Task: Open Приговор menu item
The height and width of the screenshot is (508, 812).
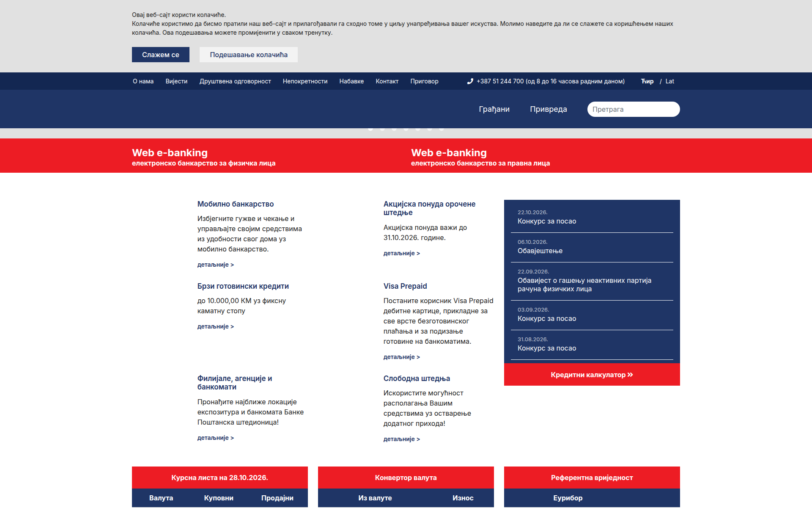Action: pyautogui.click(x=424, y=81)
